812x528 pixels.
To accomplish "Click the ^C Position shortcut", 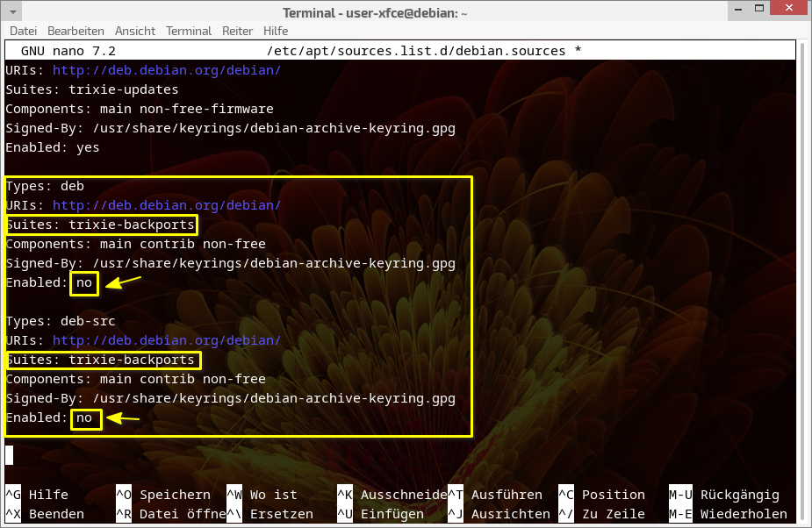I will (x=601, y=495).
